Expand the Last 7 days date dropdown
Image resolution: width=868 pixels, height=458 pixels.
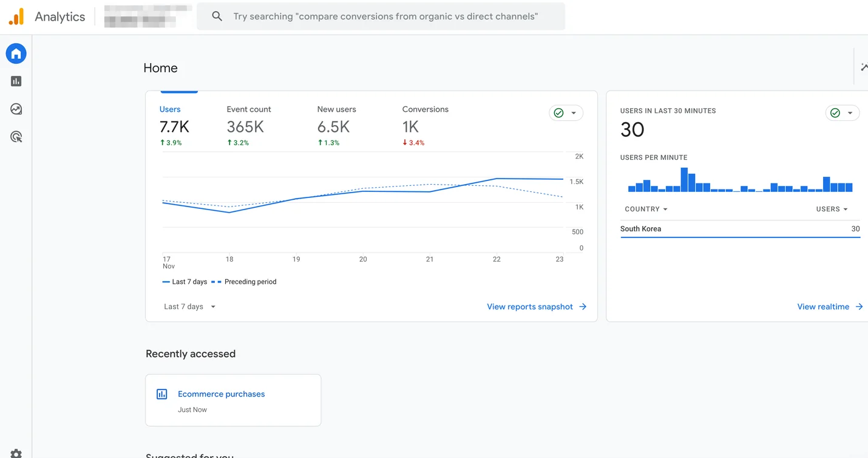[x=190, y=307]
